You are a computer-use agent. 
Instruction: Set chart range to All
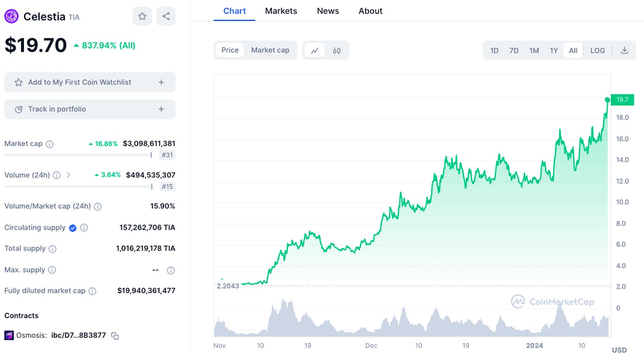pos(573,50)
